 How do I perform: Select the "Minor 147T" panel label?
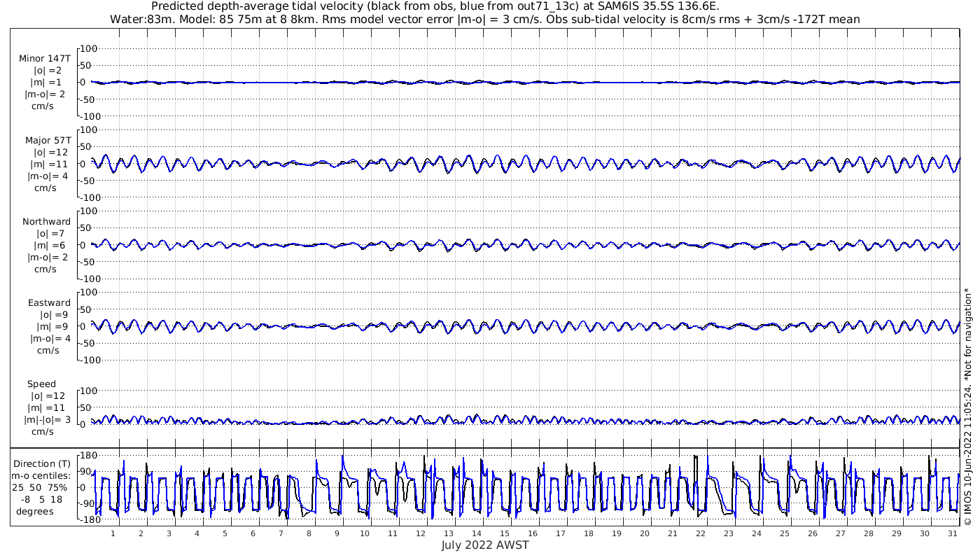click(45, 59)
